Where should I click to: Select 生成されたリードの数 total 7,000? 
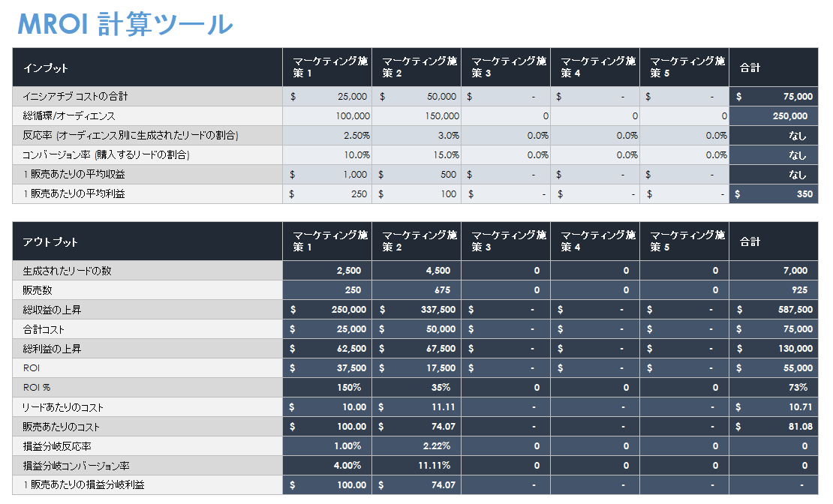tap(774, 271)
